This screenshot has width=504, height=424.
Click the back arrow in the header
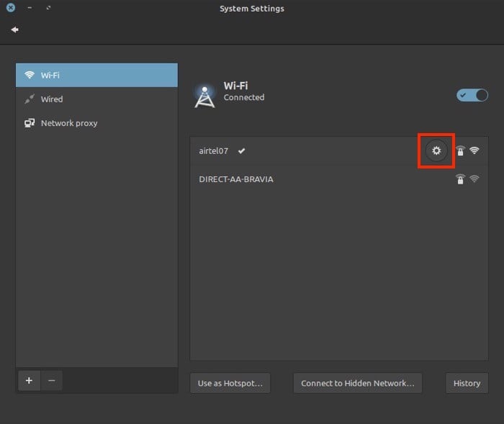14,30
